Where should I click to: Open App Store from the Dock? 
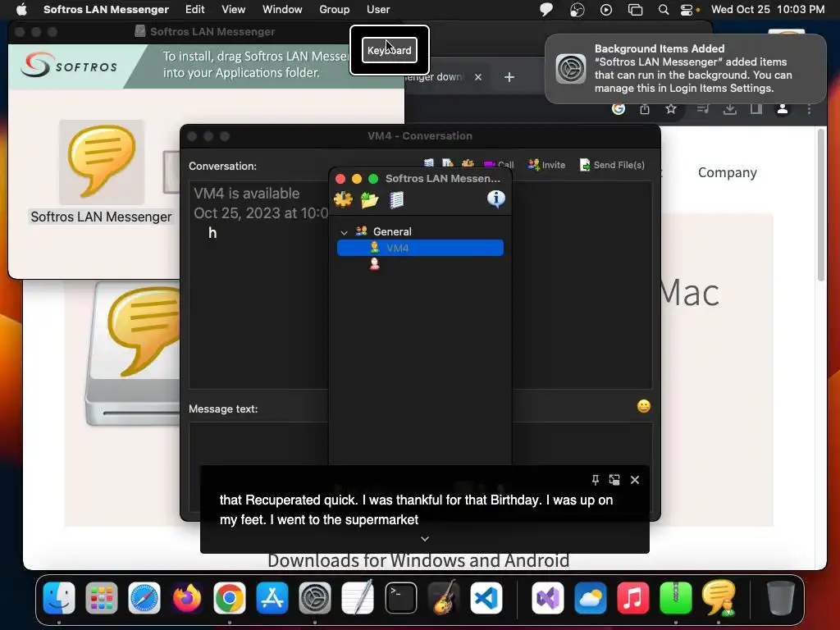pos(272,598)
